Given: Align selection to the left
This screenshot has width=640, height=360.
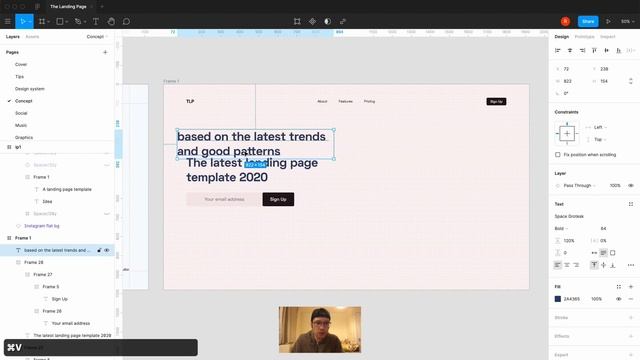Looking at the screenshot, I should (558, 50).
